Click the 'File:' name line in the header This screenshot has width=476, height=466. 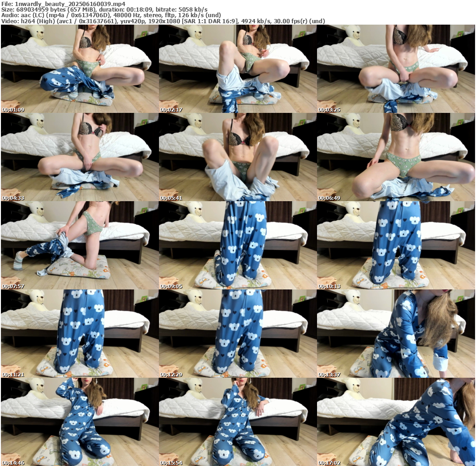63,4
